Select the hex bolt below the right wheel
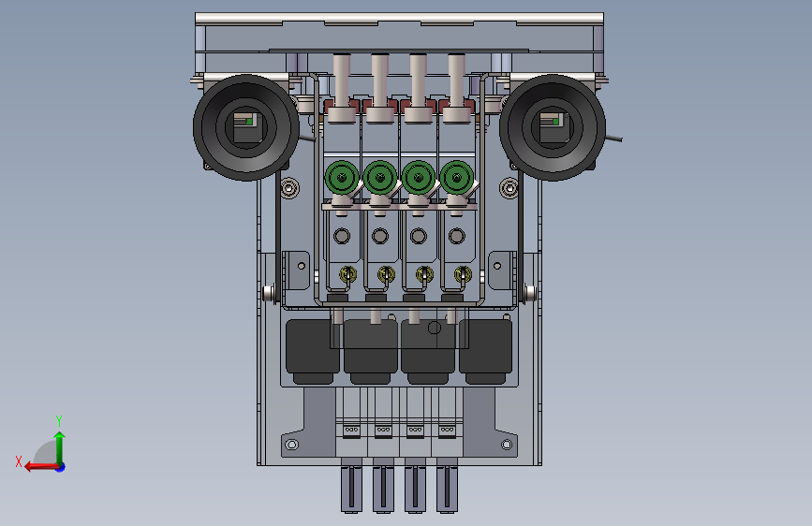The width and height of the screenshot is (812, 526). tap(509, 187)
